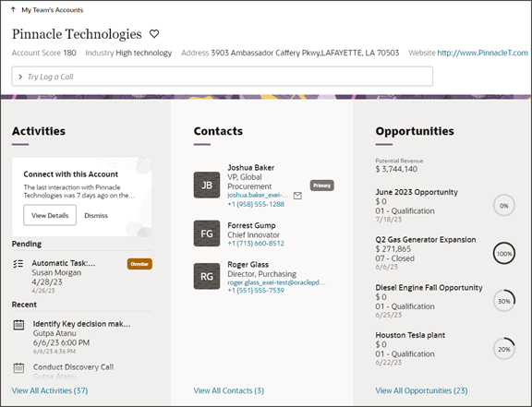Open Joshua Baker contact name
This screenshot has height=407, width=532.
(x=250, y=168)
